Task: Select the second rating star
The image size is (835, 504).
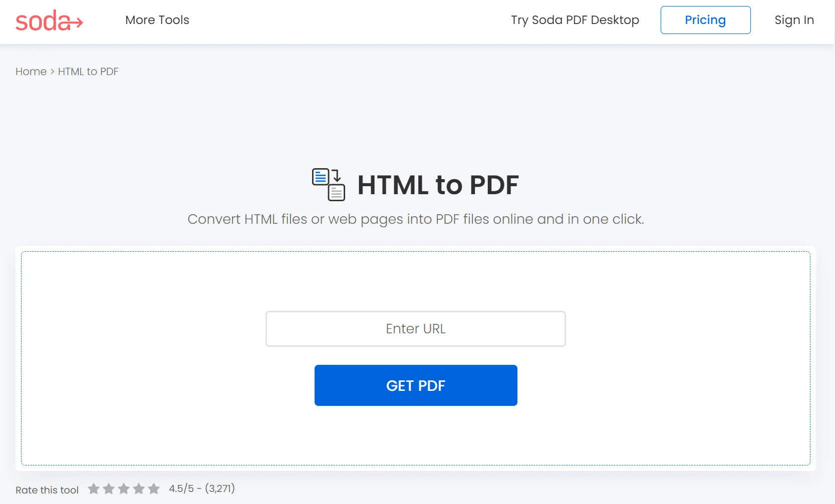Action: pos(108,488)
